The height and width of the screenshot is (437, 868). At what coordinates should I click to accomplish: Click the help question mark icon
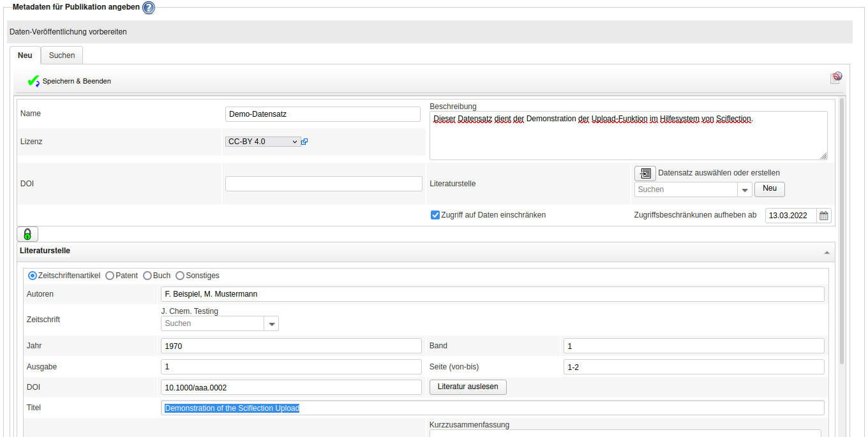149,8
